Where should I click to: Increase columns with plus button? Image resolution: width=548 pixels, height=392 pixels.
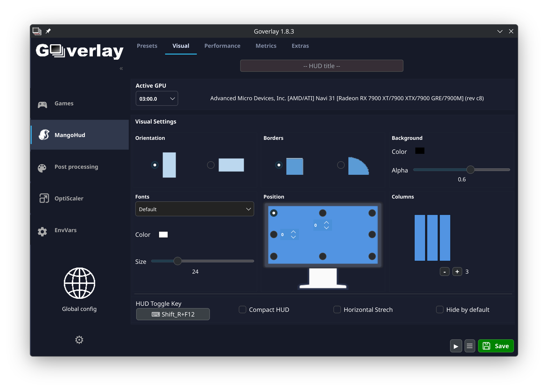click(457, 272)
